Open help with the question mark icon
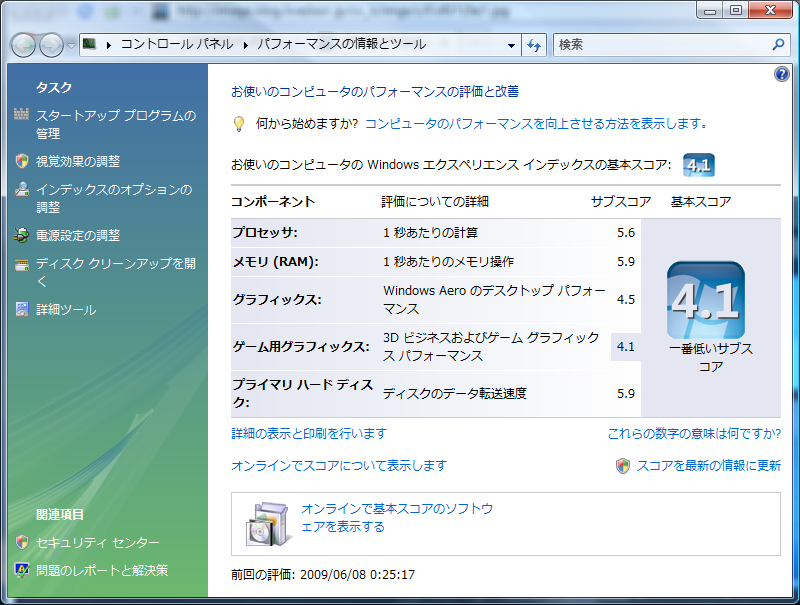The image size is (800, 605). point(782,74)
